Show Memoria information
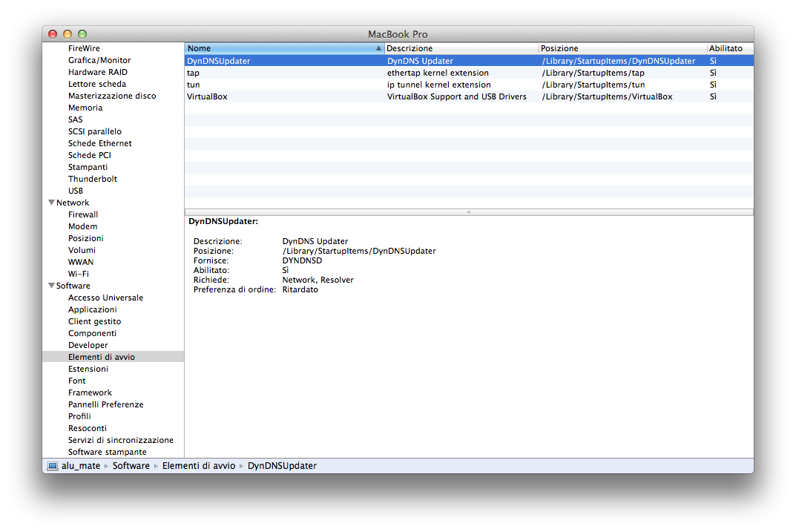 point(85,108)
